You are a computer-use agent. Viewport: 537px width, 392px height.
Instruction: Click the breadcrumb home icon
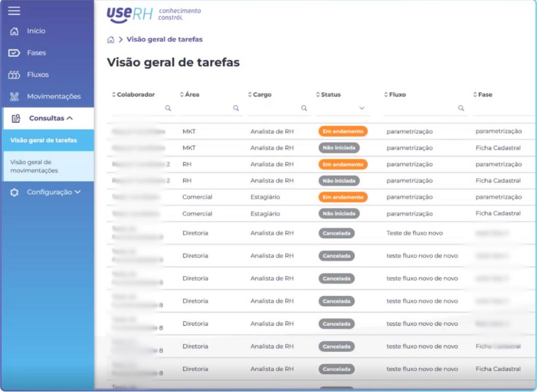click(x=111, y=40)
